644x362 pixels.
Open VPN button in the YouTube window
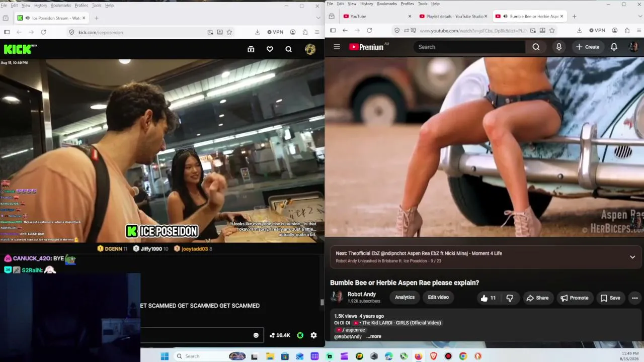coord(597,30)
